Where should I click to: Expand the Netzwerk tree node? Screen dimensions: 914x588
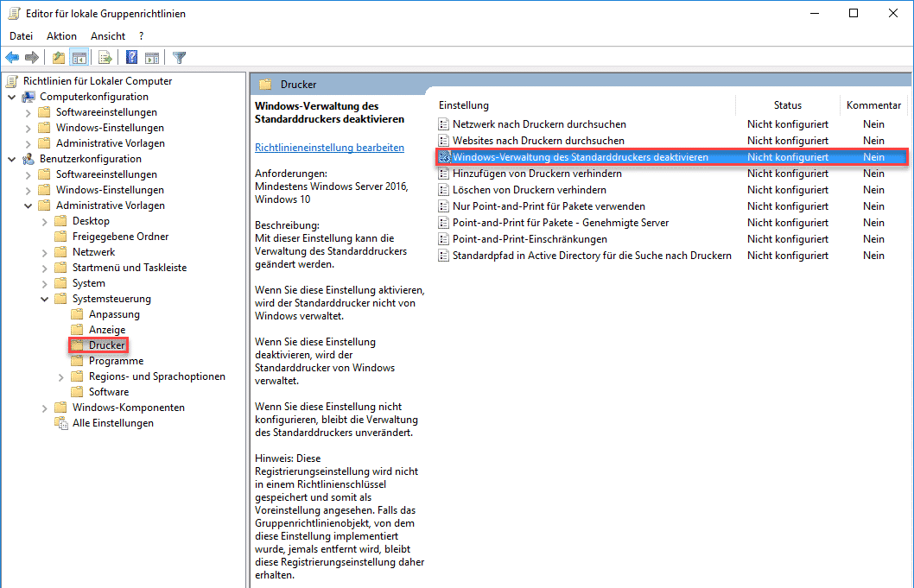coord(44,252)
